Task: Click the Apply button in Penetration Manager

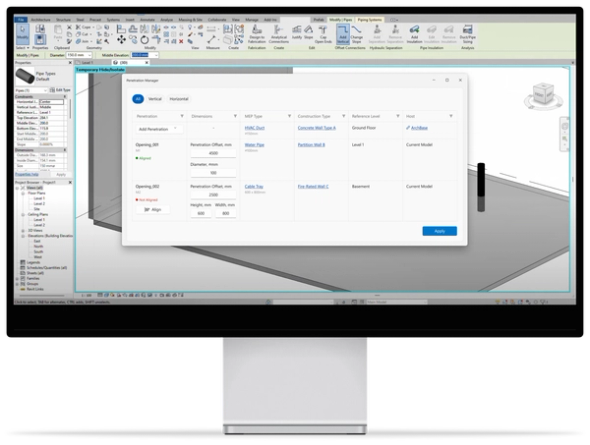Action: (x=439, y=231)
